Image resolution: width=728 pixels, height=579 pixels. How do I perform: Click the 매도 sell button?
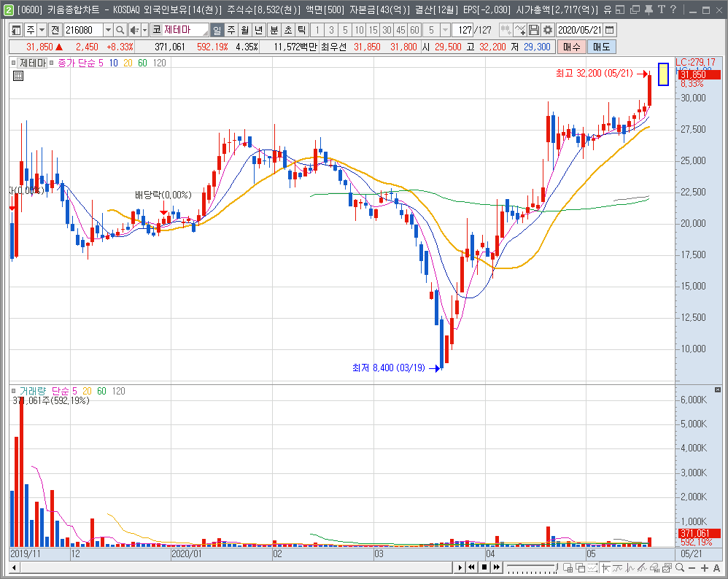[x=602, y=47]
